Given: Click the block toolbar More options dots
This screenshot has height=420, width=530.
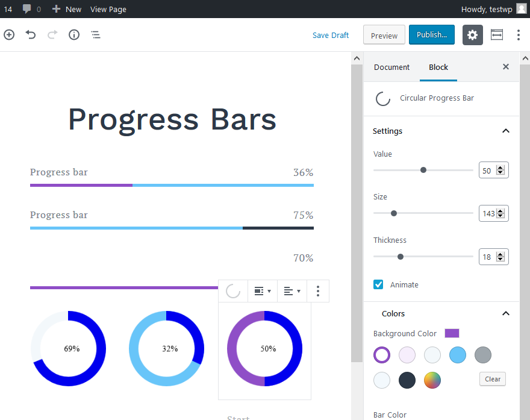Looking at the screenshot, I should coord(318,291).
